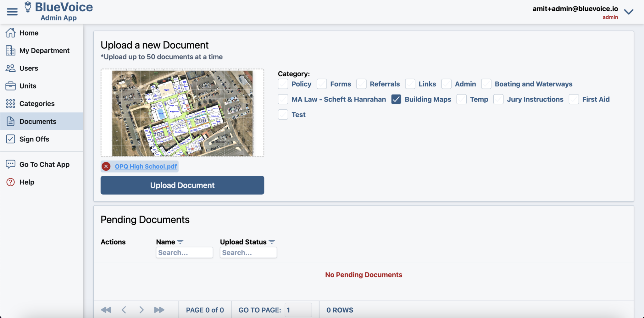The height and width of the screenshot is (318, 644).
Task: Check the Policy category checkbox
Action: tap(283, 84)
